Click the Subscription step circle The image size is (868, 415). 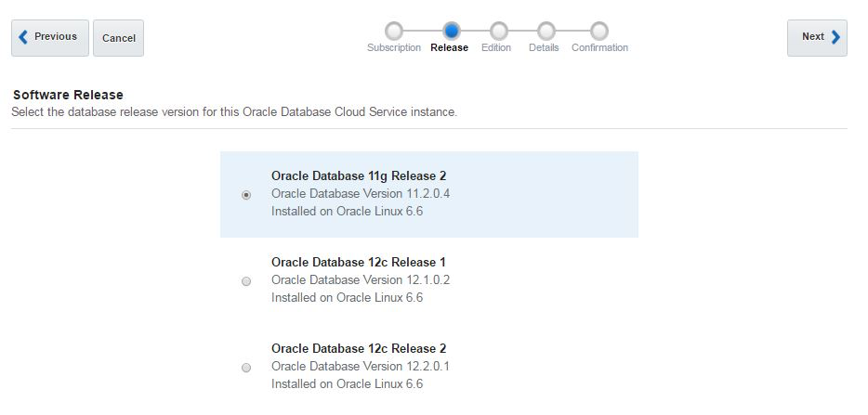394,32
